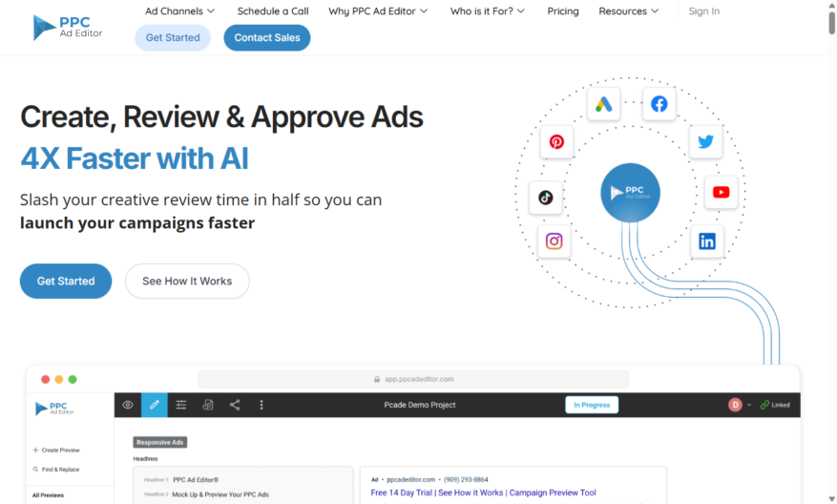Click the red window dot in demo
Screen dimensions: 837x504
click(46, 379)
